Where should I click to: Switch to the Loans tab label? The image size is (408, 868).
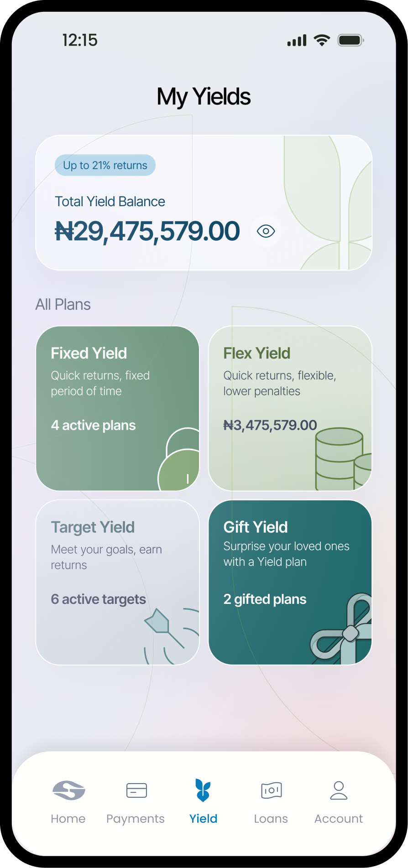coord(271,819)
